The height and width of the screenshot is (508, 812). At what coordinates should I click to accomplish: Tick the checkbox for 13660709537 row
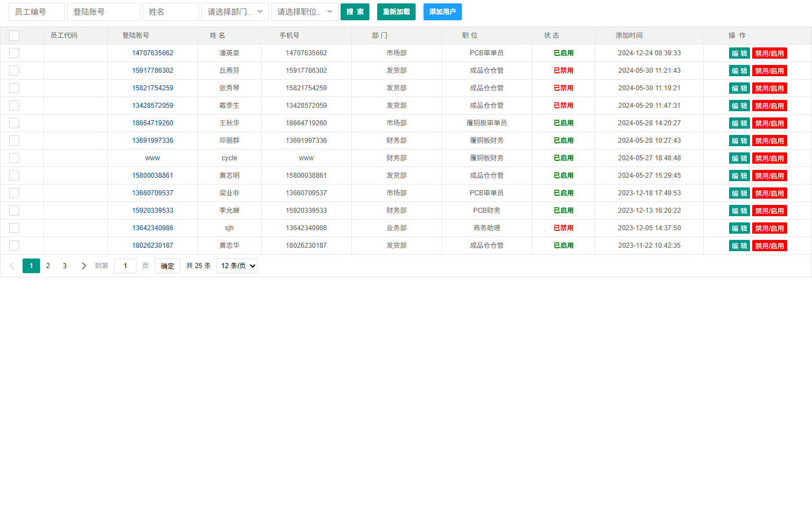click(14, 193)
